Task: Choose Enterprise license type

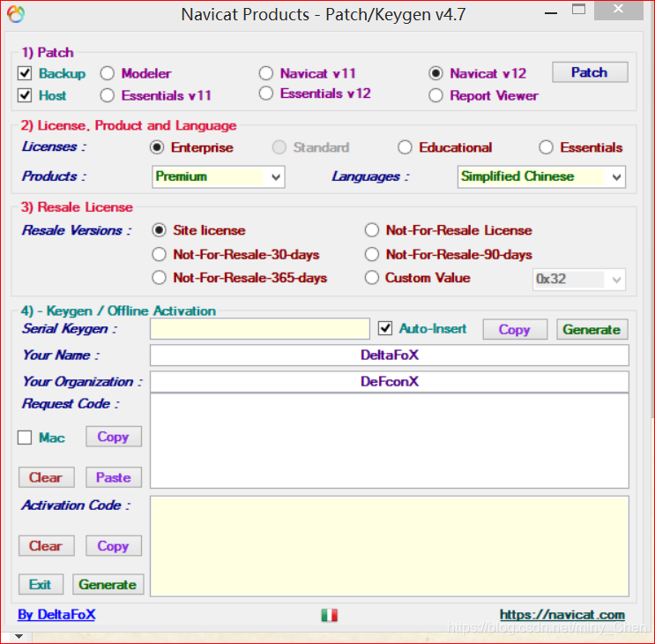Action: pyautogui.click(x=157, y=147)
